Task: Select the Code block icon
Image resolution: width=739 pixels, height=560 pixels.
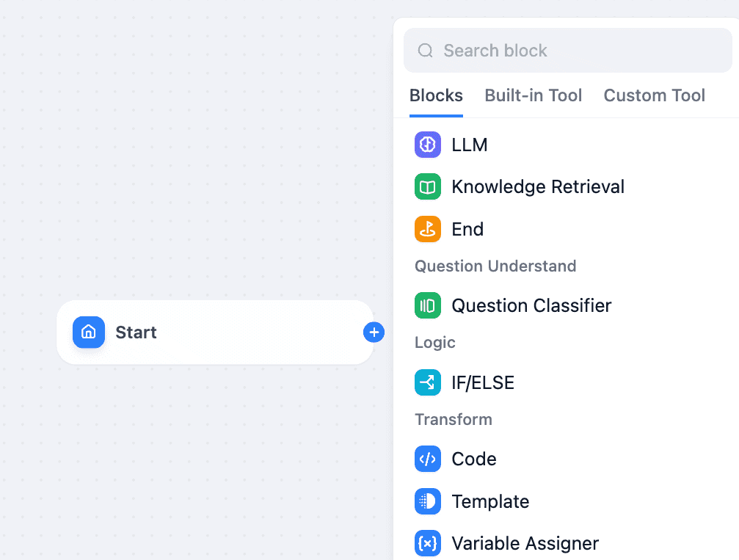Action: (427, 459)
